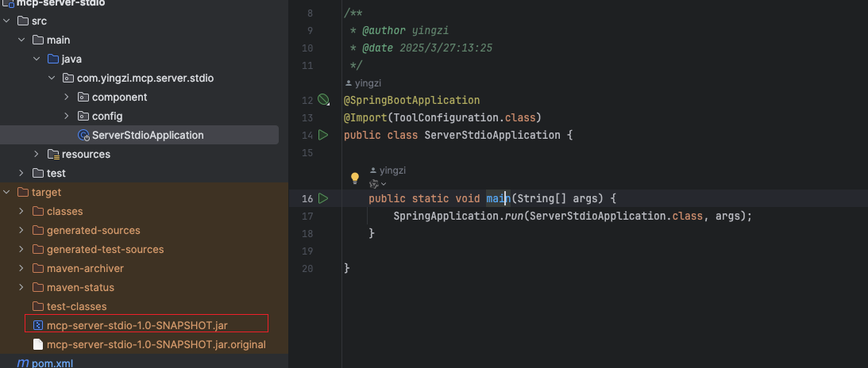The width and height of the screenshot is (868, 368).
Task: Select the ServerStdioApplication class file
Action: click(147, 135)
